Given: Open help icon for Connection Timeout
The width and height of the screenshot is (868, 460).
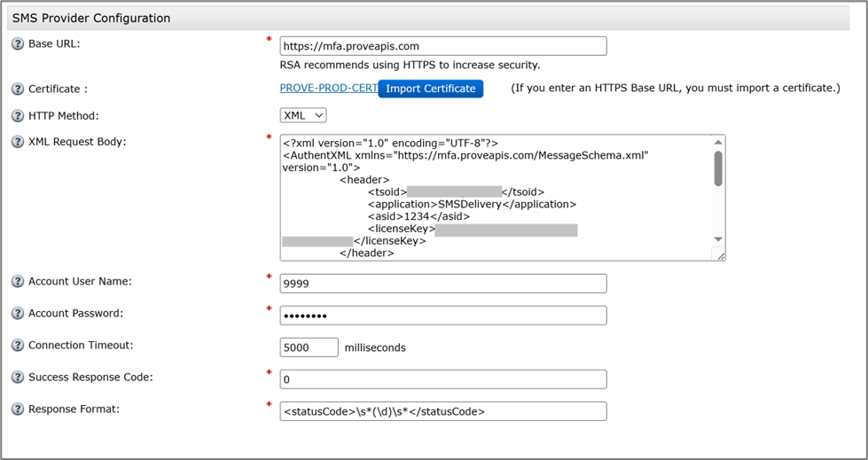Looking at the screenshot, I should point(18,346).
